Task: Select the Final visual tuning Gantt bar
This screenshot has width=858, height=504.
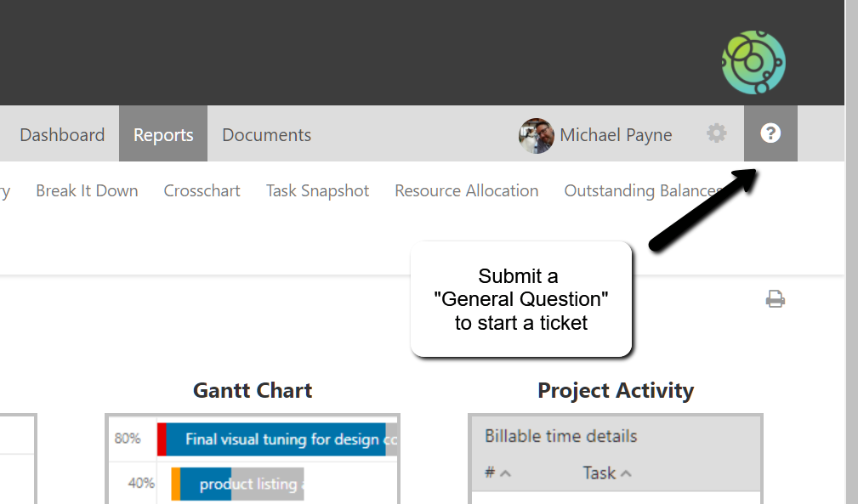Action: point(281,439)
